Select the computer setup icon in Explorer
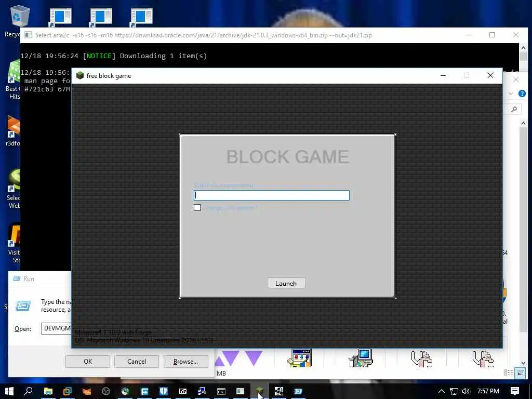Viewport: 532px width, 399px height. coord(361,358)
